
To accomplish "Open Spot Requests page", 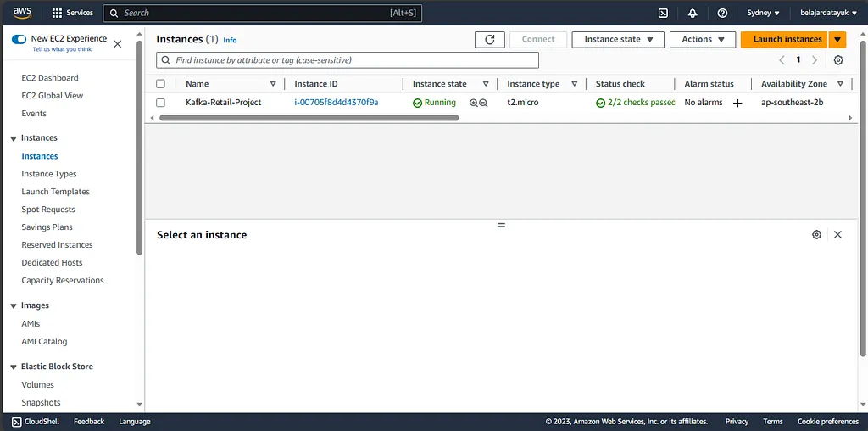I will point(48,210).
